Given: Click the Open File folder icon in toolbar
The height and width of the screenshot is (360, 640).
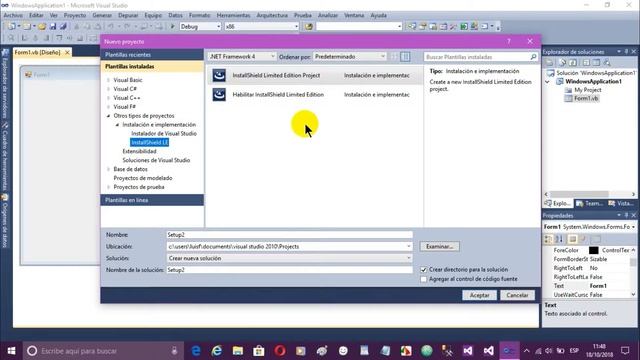Looking at the screenshot, I should pyautogui.click(x=42, y=27).
